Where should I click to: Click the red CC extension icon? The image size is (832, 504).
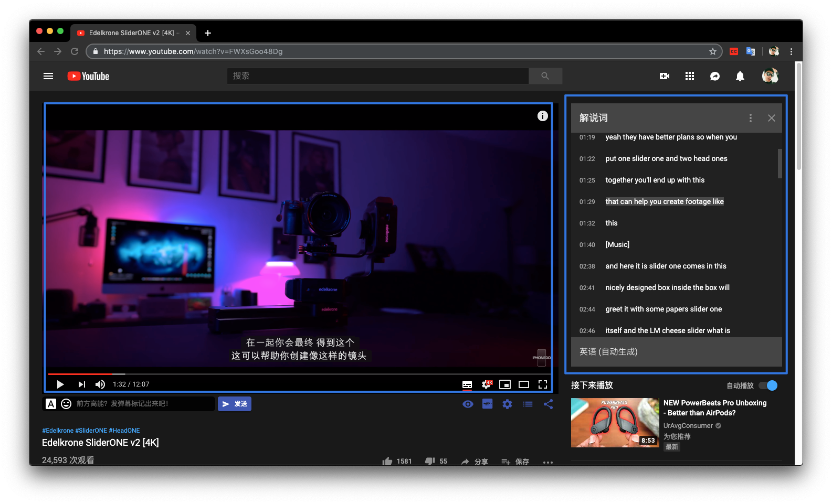click(x=734, y=51)
